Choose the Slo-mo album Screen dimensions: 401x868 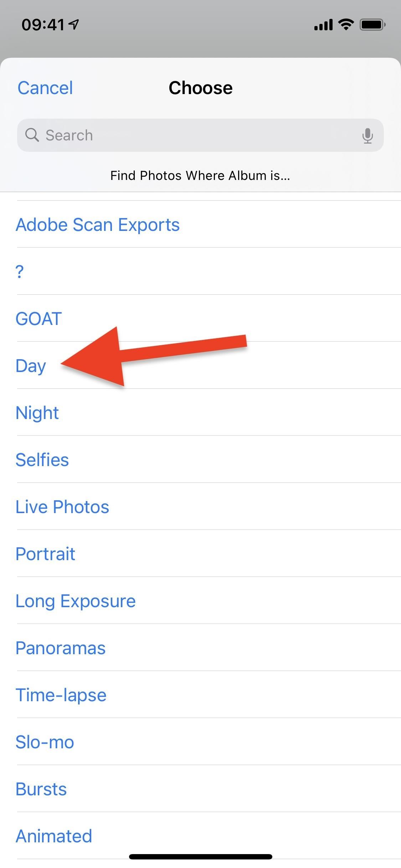point(200,742)
